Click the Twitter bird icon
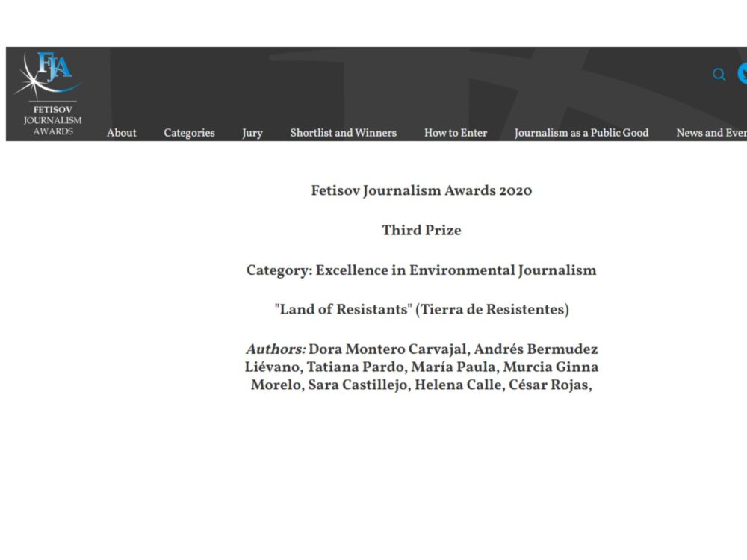 click(x=743, y=74)
